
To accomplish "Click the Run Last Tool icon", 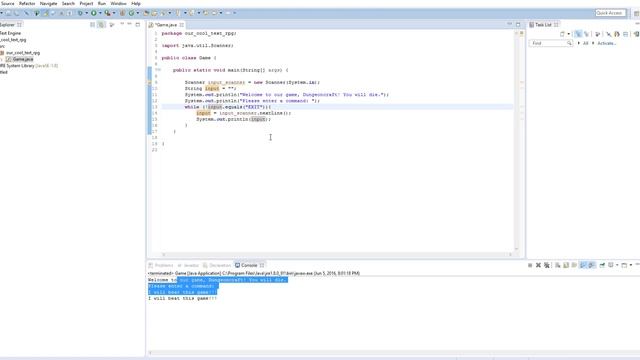I will [x=107, y=13].
